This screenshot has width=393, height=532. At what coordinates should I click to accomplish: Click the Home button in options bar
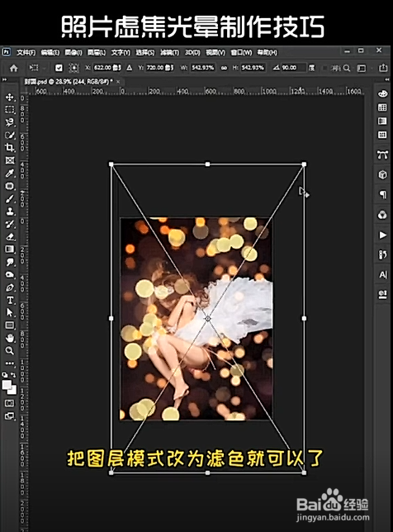click(13, 69)
